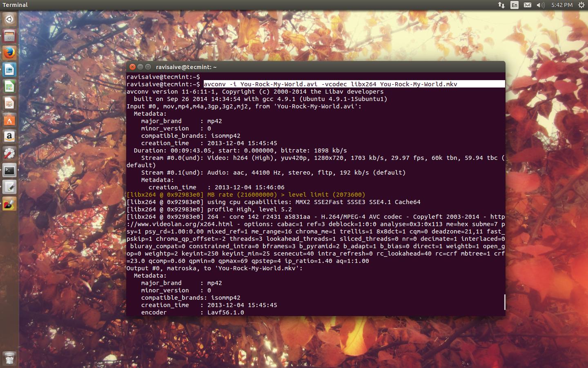Viewport: 588px width, 368px height.
Task: Show the calendar from 5:42 PM clock
Action: 562,5
